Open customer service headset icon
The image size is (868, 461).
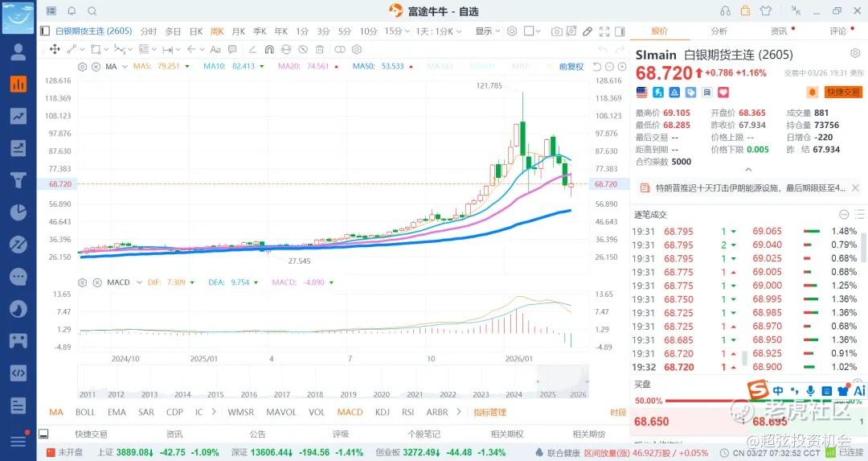[x=725, y=10]
